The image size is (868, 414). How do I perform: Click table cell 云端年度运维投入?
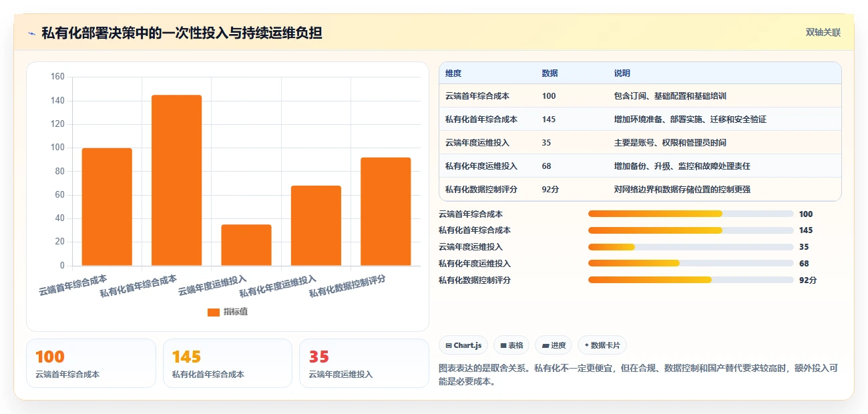pyautogui.click(x=477, y=143)
